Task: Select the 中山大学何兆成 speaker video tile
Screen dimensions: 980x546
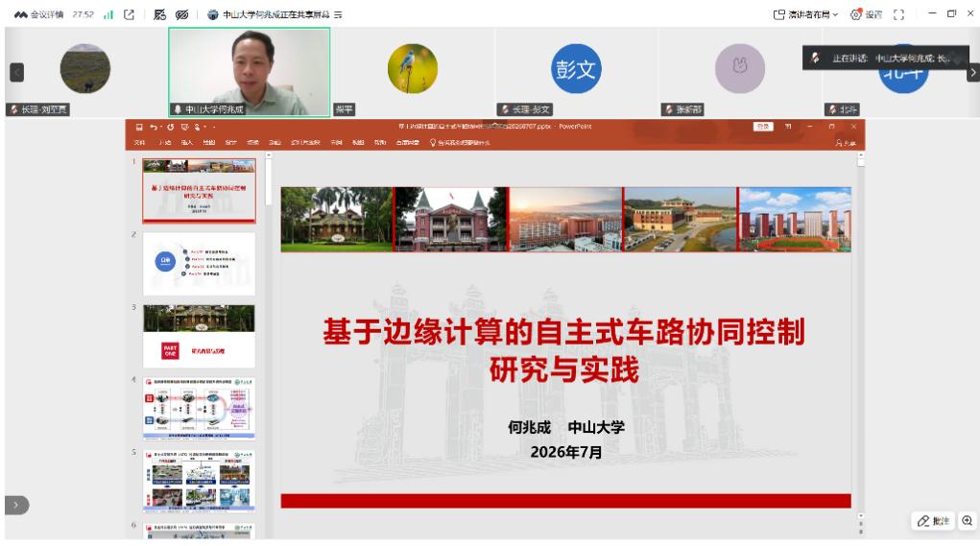Action: pyautogui.click(x=250, y=72)
